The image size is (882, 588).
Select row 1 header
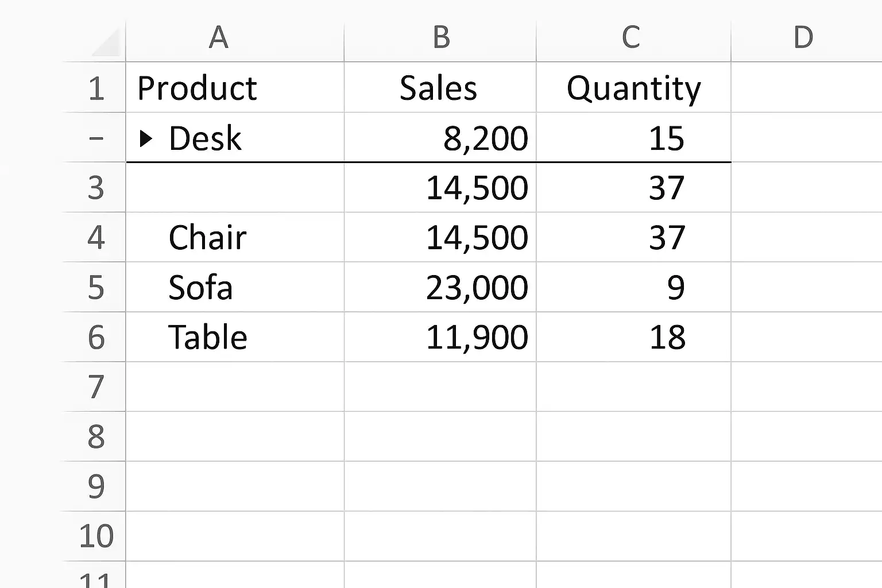pyautogui.click(x=96, y=88)
